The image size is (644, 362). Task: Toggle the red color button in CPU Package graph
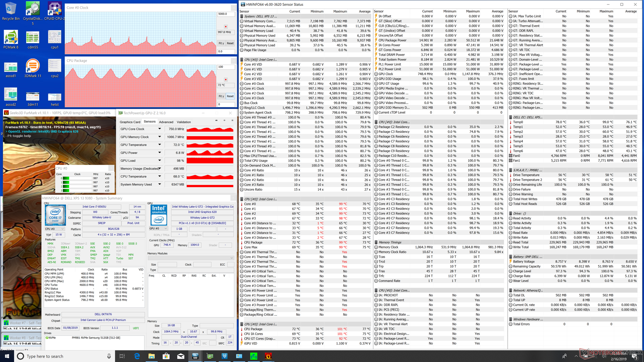[x=226, y=79]
